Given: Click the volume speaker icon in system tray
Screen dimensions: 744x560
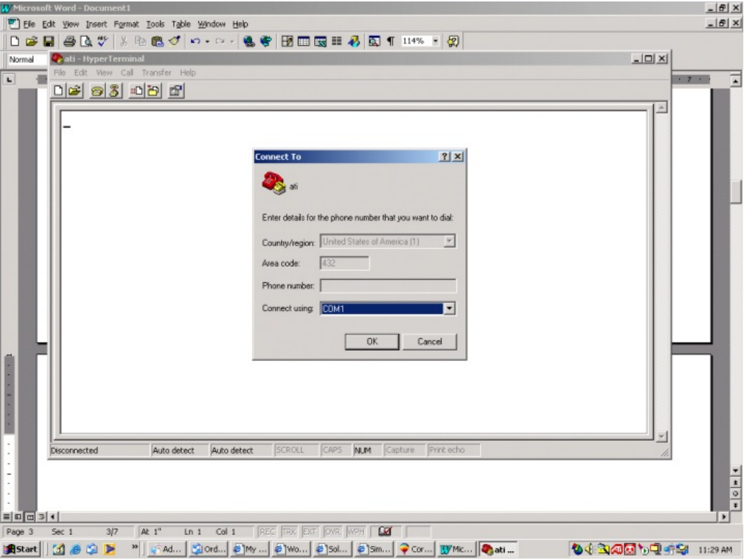Looking at the screenshot, I should 589,549.
